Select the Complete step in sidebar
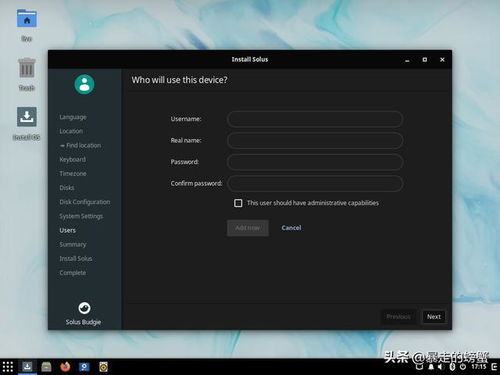The image size is (500, 375). click(73, 273)
